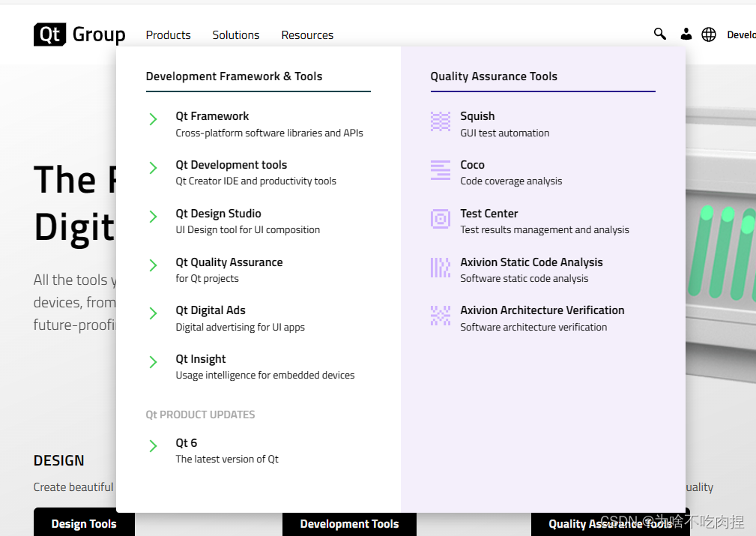The height and width of the screenshot is (536, 756).
Task: Open Qt Development tools link
Action: (x=231, y=165)
